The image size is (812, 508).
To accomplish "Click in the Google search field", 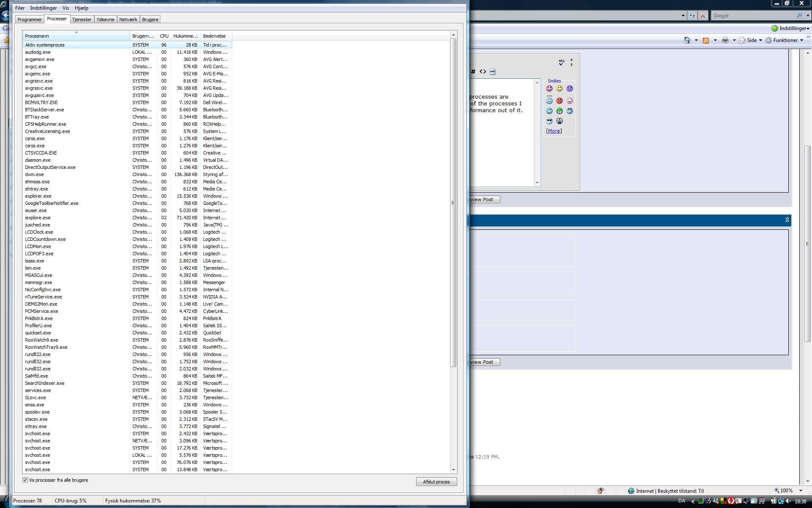I will [753, 16].
